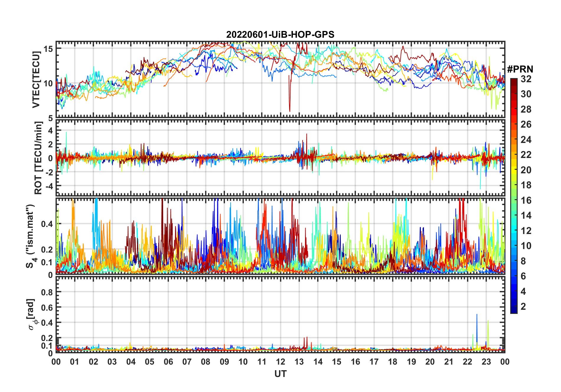Click the 15 tick on VTEC axis
The height and width of the screenshot is (392, 561).
click(x=48, y=49)
